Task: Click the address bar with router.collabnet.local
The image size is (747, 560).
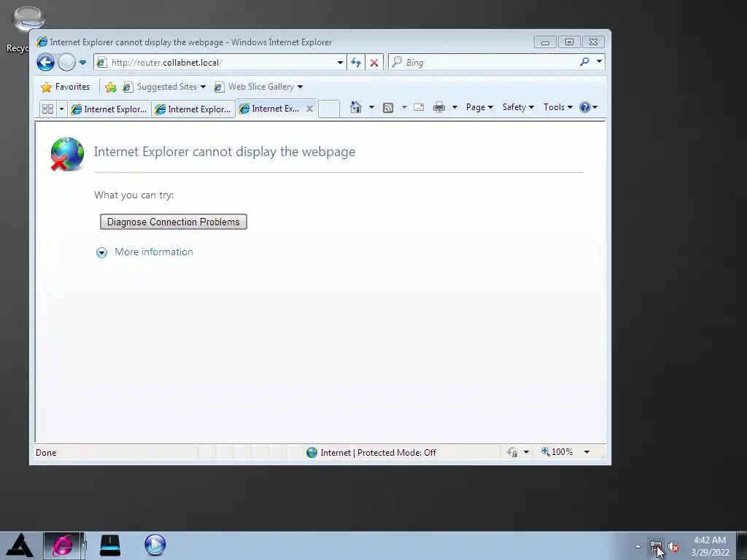Action: [x=220, y=63]
